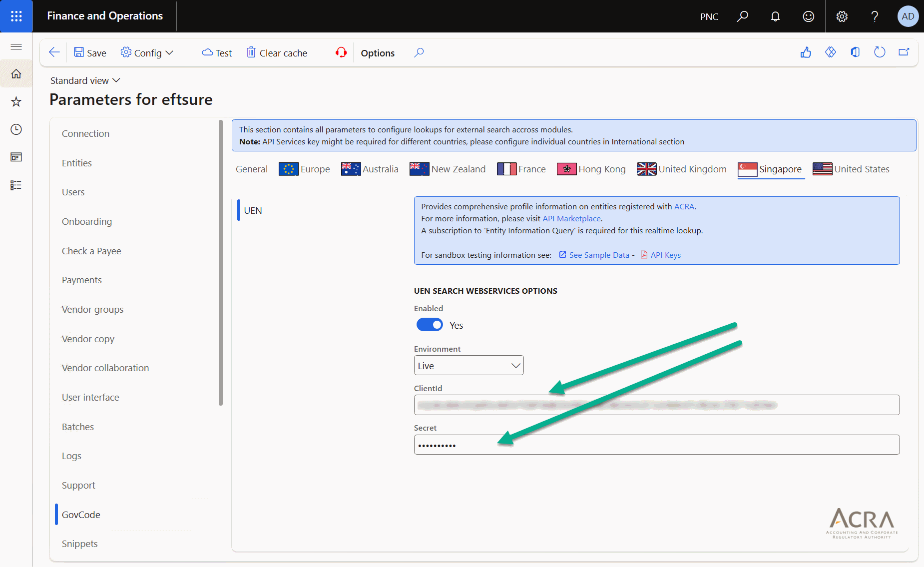
Task: Click the back arrow in action bar
Action: coord(54,52)
